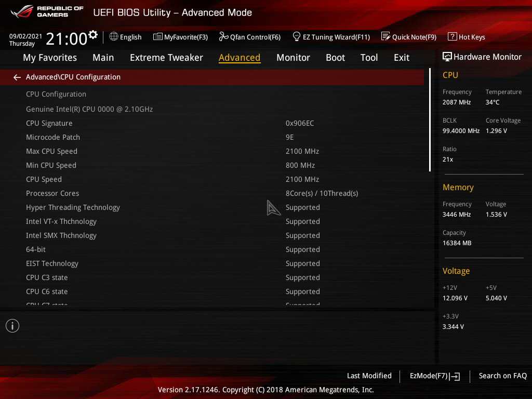Open MyFavorite(F3) list icon
The height and width of the screenshot is (399, 532).
158,37
